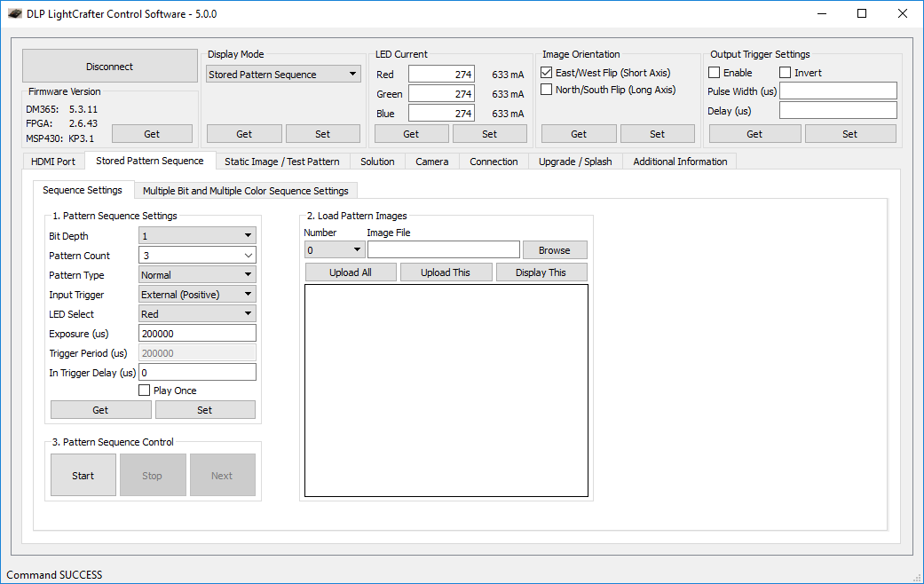
Task: Click the In Trigger Delay (us) field
Action: pyautogui.click(x=197, y=373)
